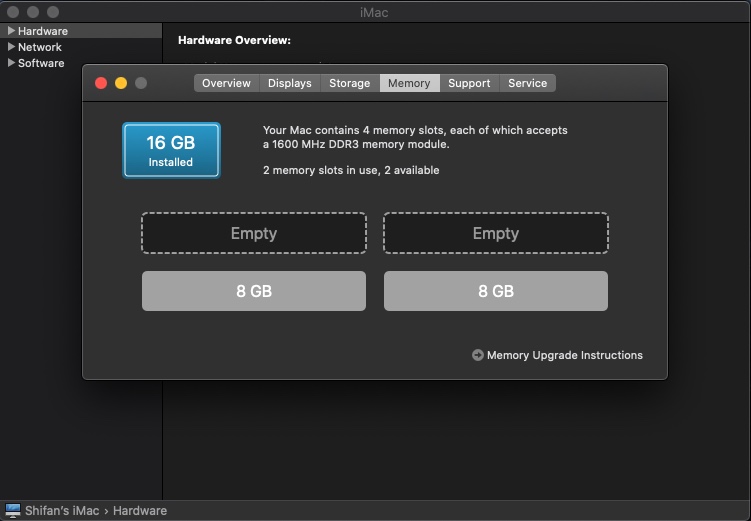Click the left 8 GB memory module
Image resolution: width=751 pixels, height=521 pixels.
254,291
